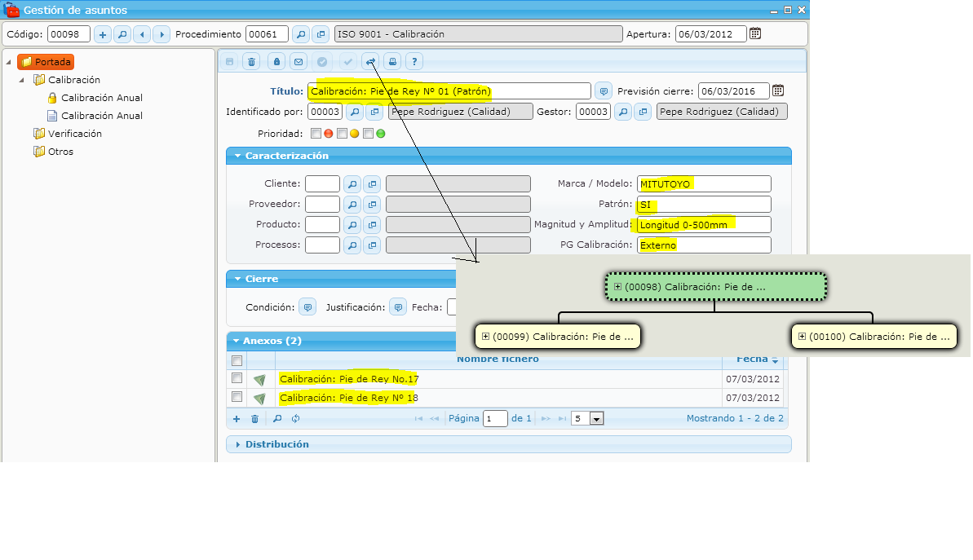Click the trash delete icon in top toolbar
The image size is (973, 560).
[x=251, y=61]
